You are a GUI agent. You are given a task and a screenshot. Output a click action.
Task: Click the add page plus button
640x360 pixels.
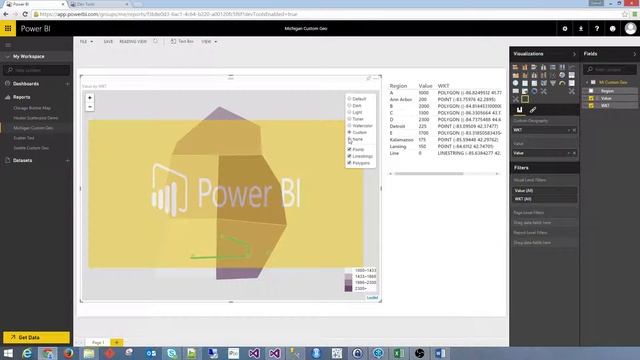117,342
